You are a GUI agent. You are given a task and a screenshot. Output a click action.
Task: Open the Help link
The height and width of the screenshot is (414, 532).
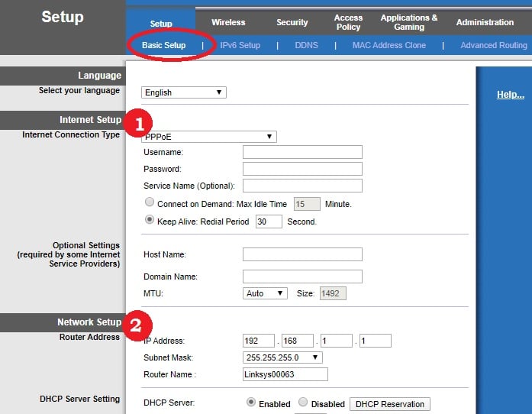(511, 95)
